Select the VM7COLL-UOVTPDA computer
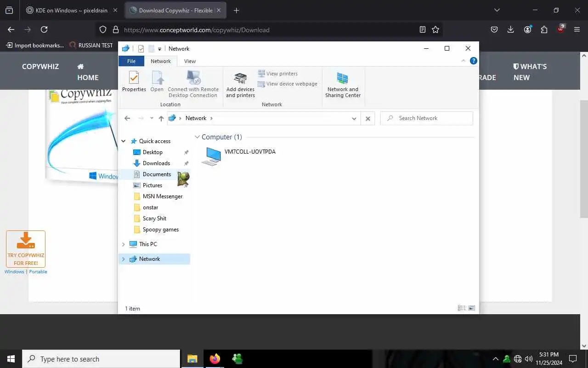588x368 pixels. pos(239,156)
